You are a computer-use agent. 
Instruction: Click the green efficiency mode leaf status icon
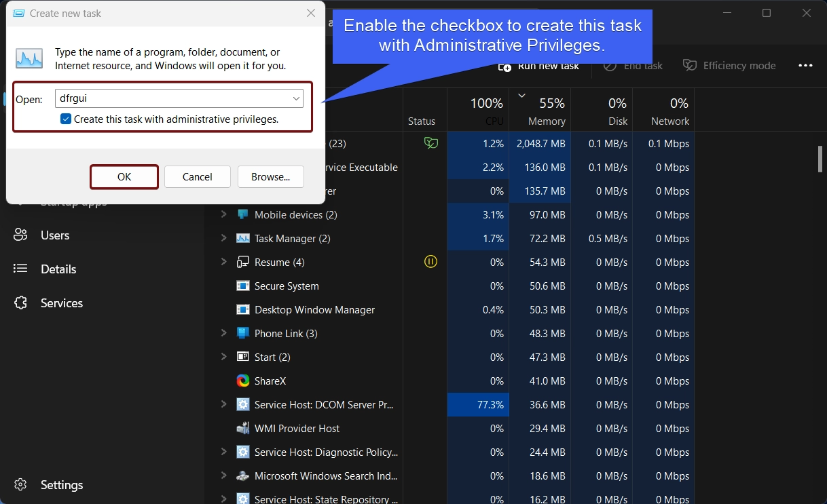coord(430,143)
